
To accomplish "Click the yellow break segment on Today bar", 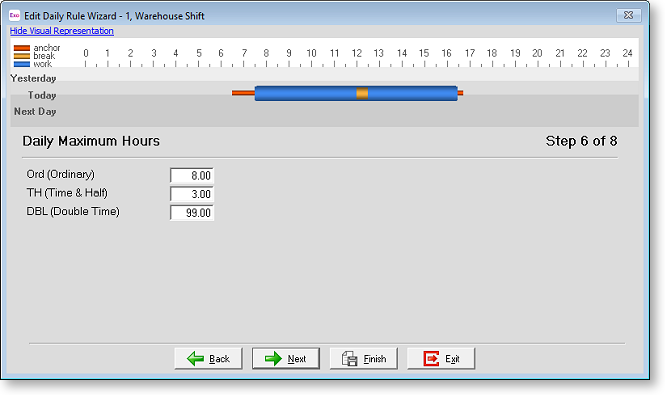I will [x=362, y=93].
